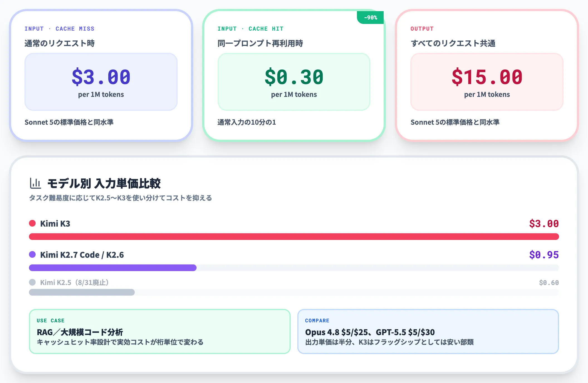This screenshot has height=383, width=588.
Task: Click the モデル別 入力単価比較 title
Action: point(104,184)
